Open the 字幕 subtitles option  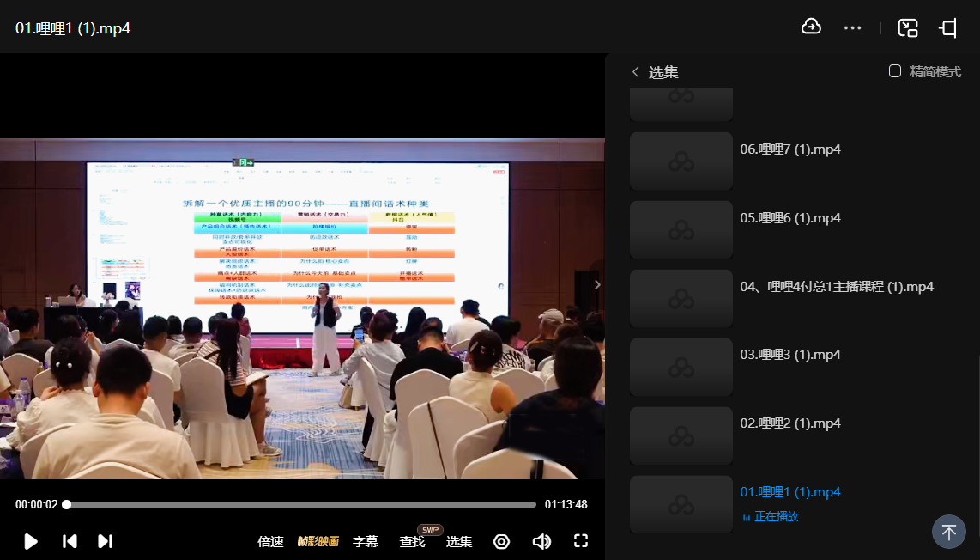click(366, 541)
